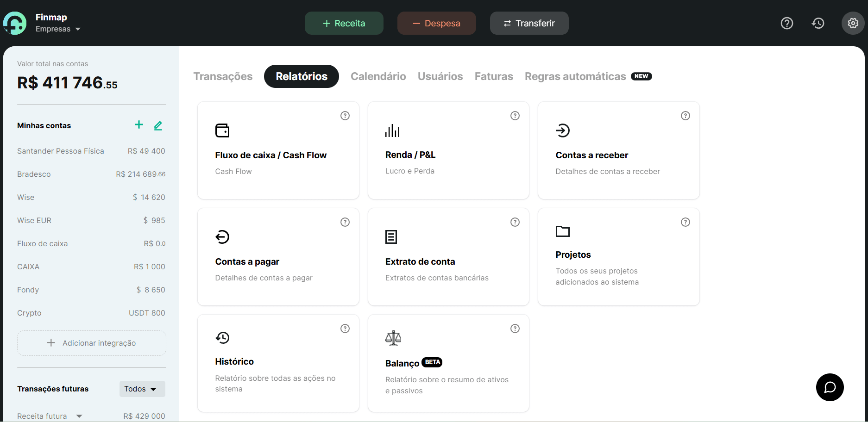This screenshot has width=868, height=422.
Task: Click the help question mark on the Balanço card
Action: [x=515, y=329]
